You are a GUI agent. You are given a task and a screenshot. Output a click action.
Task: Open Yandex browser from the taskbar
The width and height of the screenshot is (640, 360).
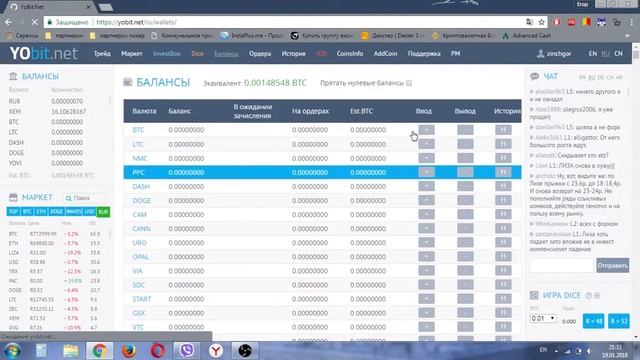click(216, 350)
